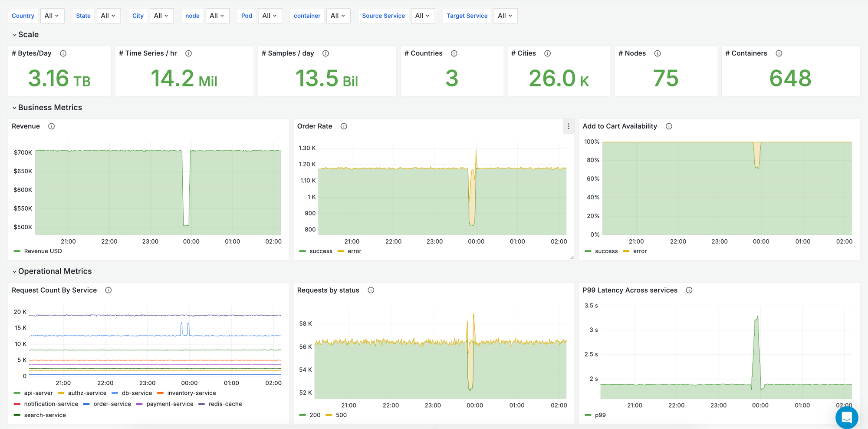Open the State filter dropdown
Viewport: 868px width, 429px height.
108,16
